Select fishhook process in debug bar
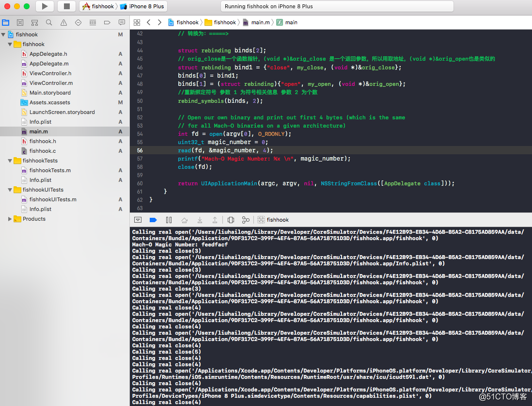This screenshot has width=532, height=406. point(273,220)
